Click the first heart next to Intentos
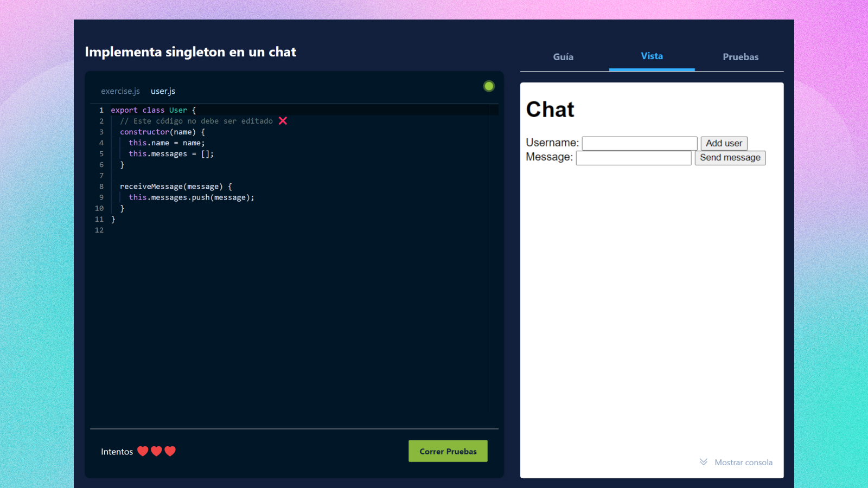Image resolution: width=868 pixels, height=488 pixels. (x=143, y=451)
